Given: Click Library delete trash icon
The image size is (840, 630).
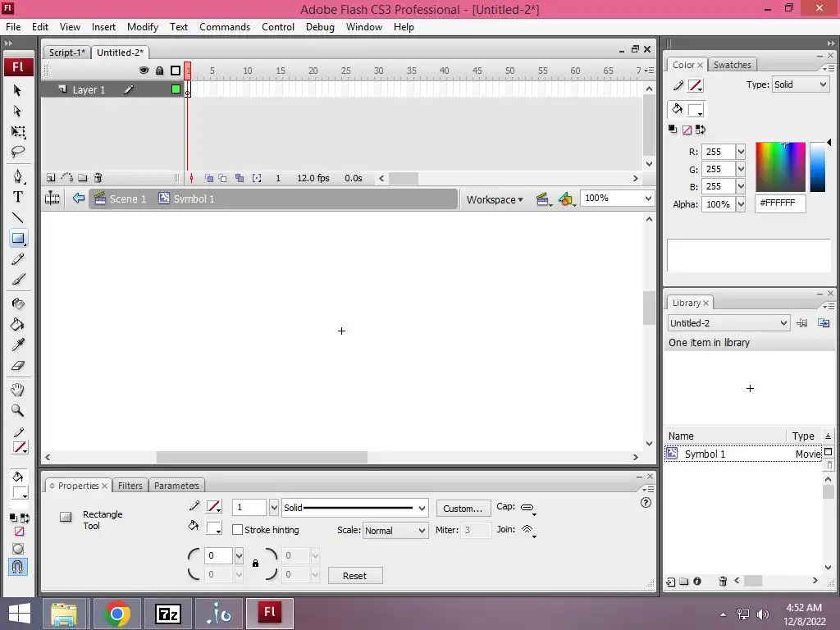Looking at the screenshot, I should click(x=723, y=582).
